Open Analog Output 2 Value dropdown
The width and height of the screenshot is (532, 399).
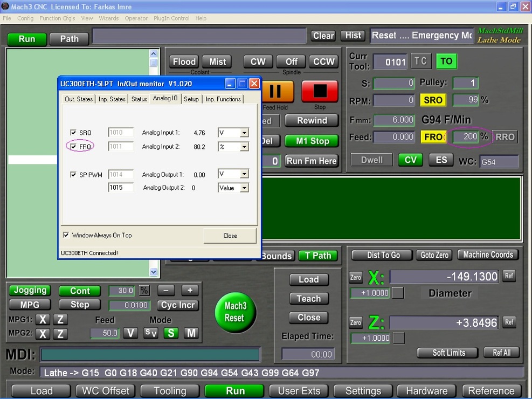[244, 188]
